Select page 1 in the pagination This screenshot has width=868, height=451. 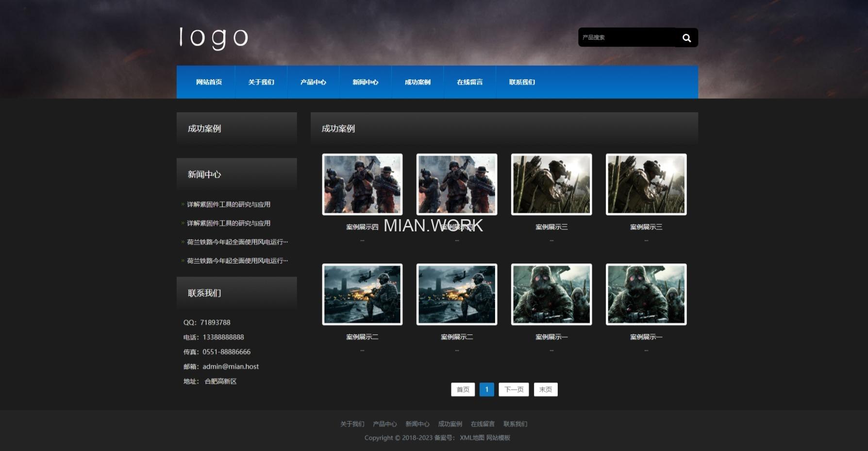point(487,390)
